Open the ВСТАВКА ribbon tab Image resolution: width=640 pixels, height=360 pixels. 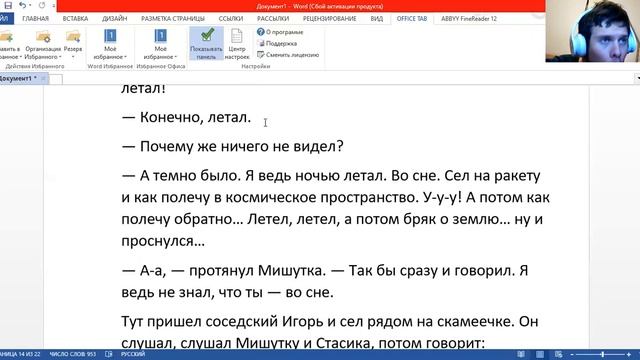tap(75, 19)
